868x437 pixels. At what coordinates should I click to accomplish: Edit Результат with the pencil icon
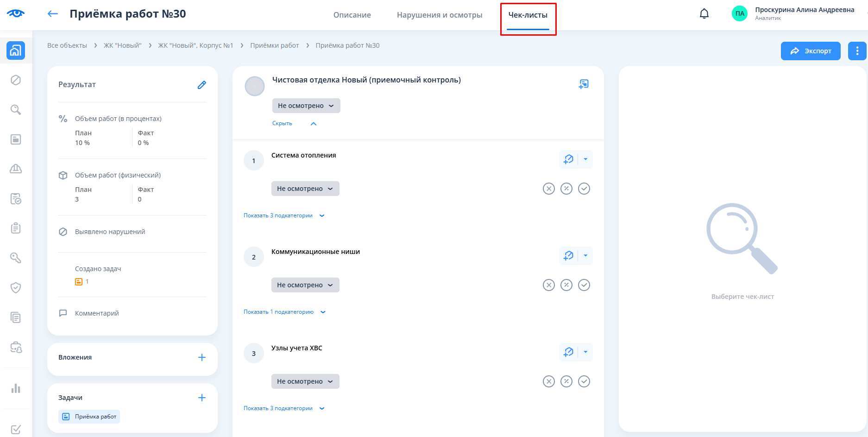(201, 85)
